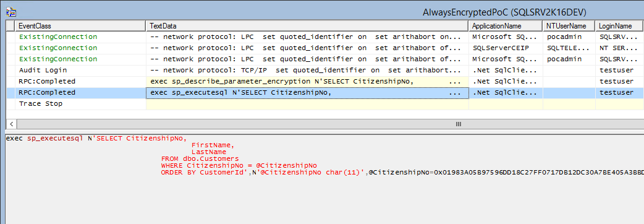Screen dimensions: 644x224
Task: Select the first ExistingConnection event row
Action: (x=325, y=37)
